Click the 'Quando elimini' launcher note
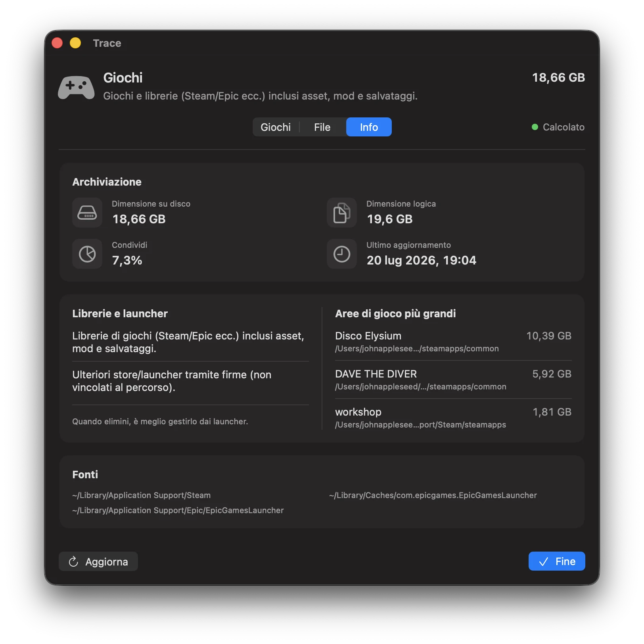The height and width of the screenshot is (644, 644). coord(160,422)
